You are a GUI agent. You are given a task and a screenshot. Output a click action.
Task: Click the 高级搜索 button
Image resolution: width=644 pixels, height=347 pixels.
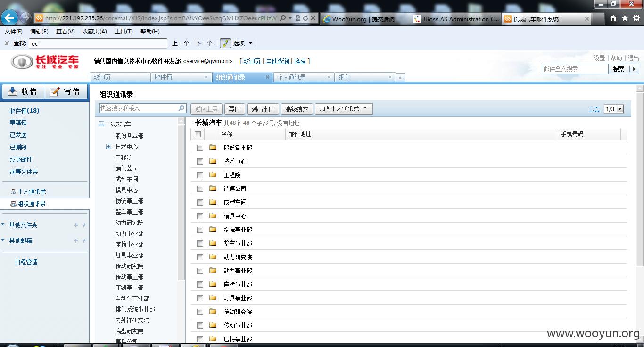click(x=297, y=109)
